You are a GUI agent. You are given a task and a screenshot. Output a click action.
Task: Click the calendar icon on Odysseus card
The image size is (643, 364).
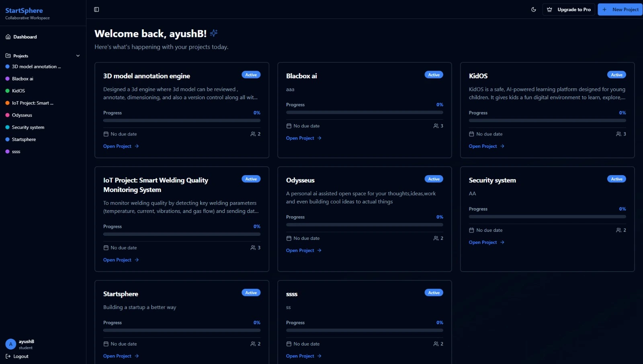tap(289, 238)
